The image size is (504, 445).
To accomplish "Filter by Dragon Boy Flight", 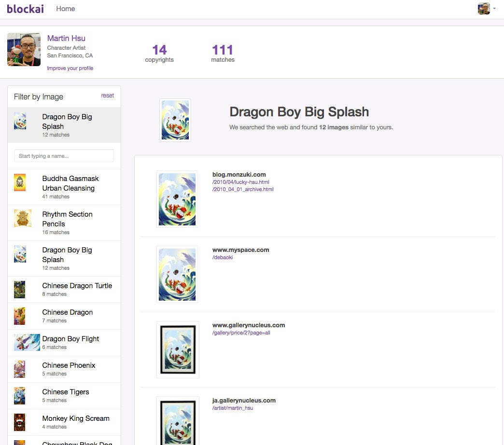I will [x=64, y=343].
